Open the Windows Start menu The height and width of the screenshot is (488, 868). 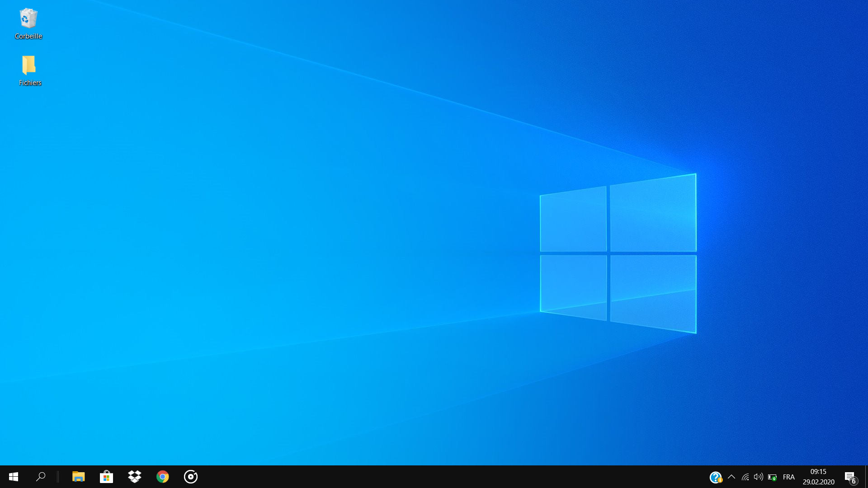click(14, 477)
